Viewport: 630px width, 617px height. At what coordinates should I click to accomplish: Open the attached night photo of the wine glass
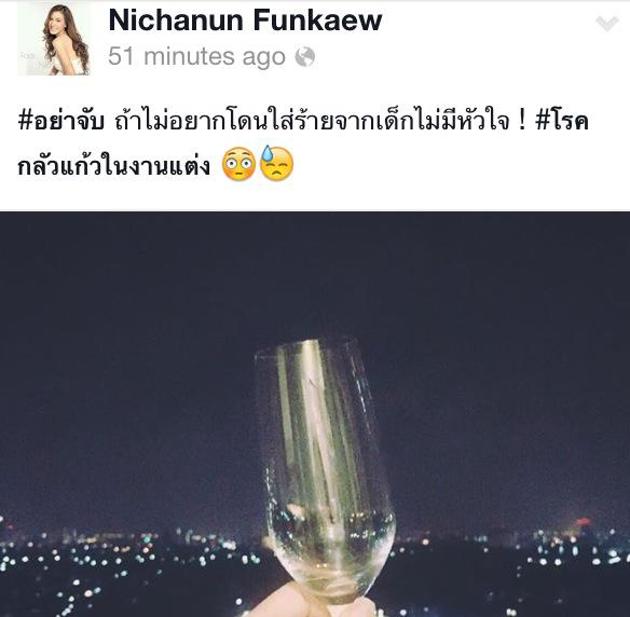[315, 414]
